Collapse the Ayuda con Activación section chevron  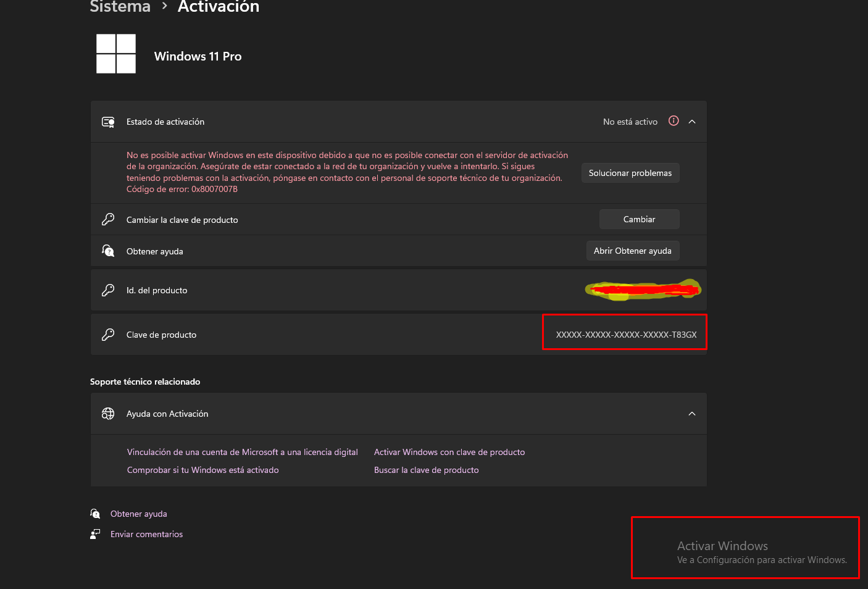point(692,414)
